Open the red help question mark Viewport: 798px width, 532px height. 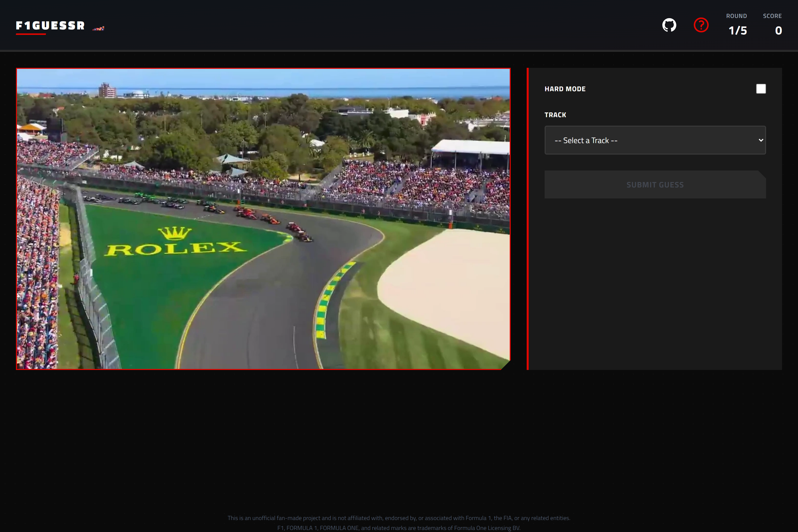tap(701, 25)
